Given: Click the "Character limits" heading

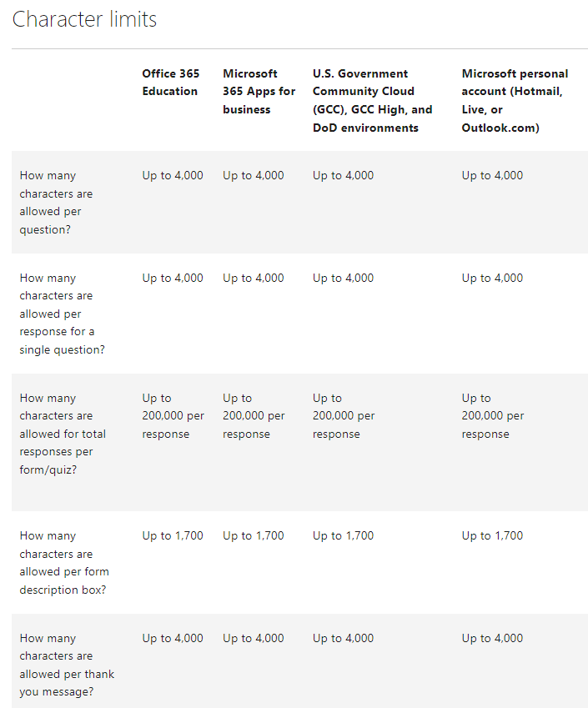Looking at the screenshot, I should 84,19.
